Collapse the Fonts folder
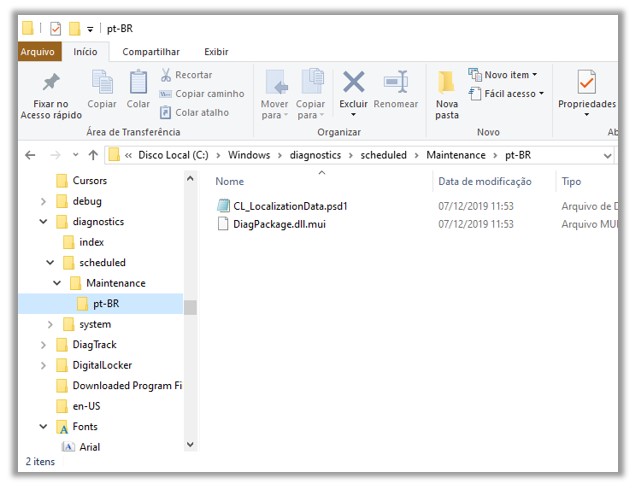The height and width of the screenshot is (489, 634). click(43, 426)
